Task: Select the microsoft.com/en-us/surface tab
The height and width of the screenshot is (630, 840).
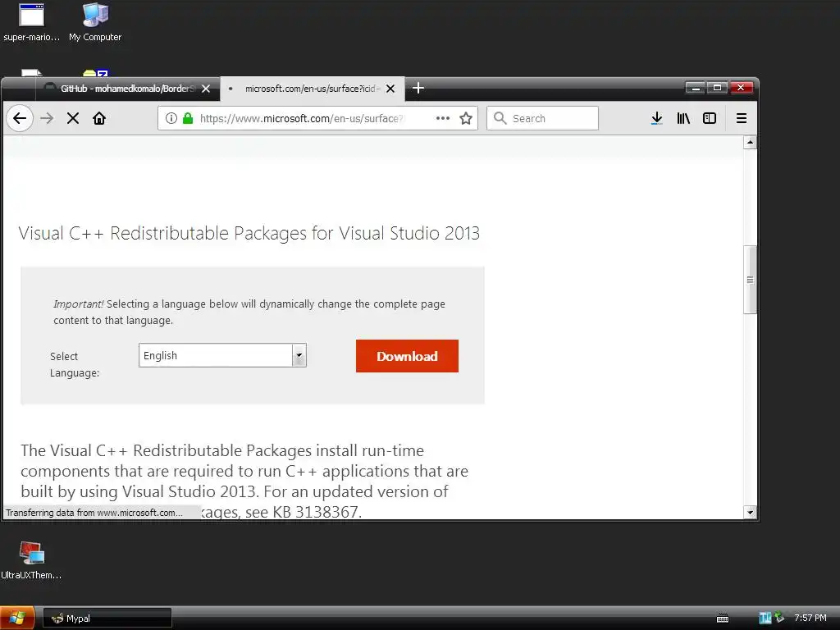Action: 311,89
